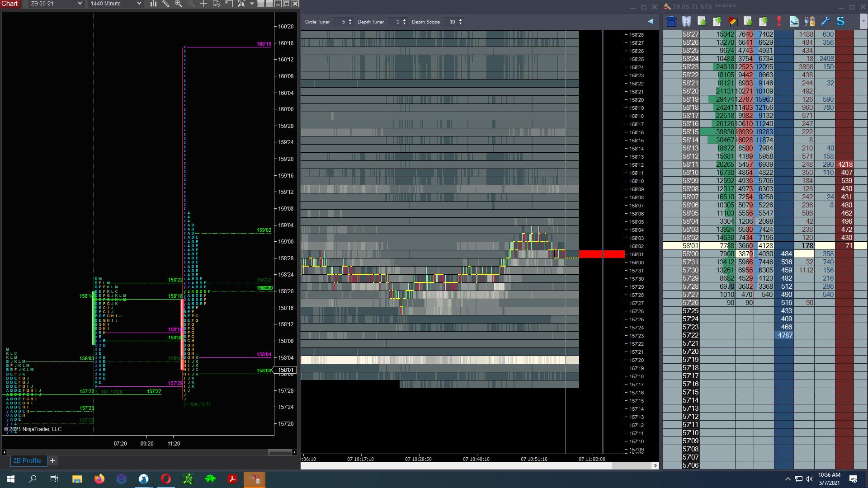Decrease the Depth Scope value

pyautogui.click(x=460, y=23)
